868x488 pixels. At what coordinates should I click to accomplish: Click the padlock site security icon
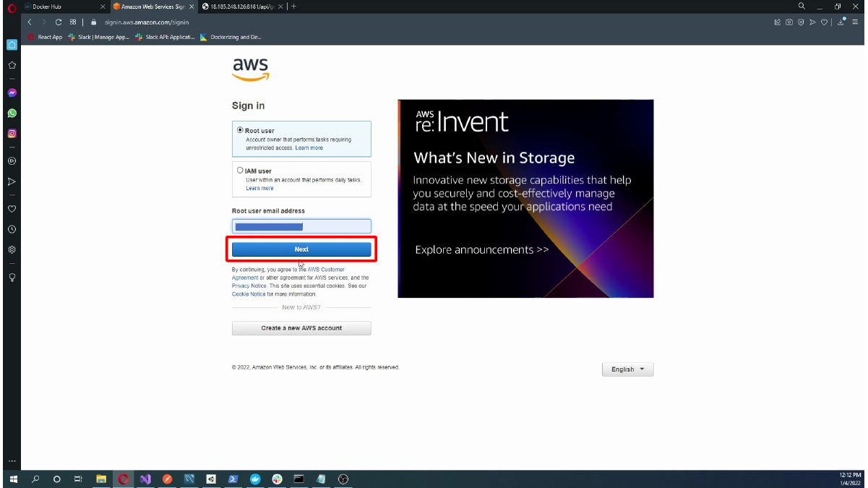(94, 22)
